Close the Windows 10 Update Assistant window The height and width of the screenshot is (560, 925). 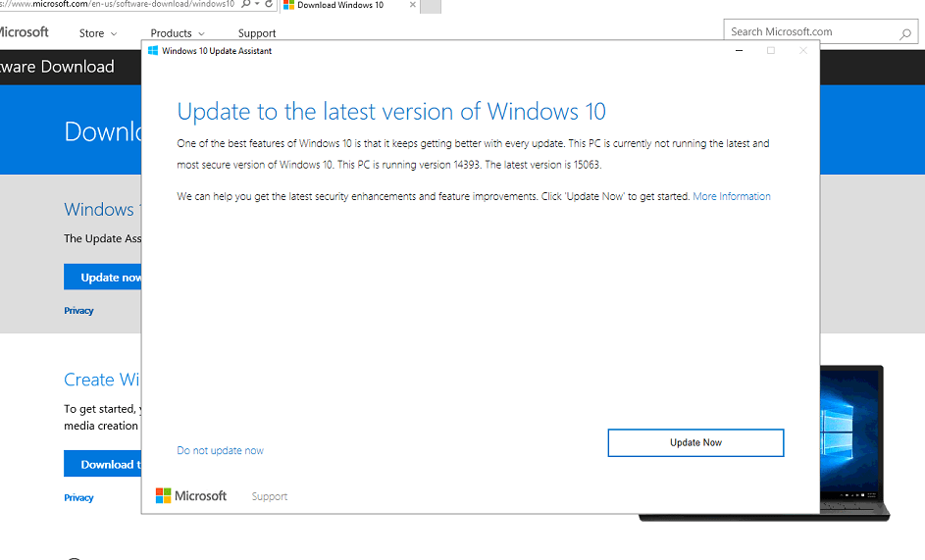(x=803, y=51)
